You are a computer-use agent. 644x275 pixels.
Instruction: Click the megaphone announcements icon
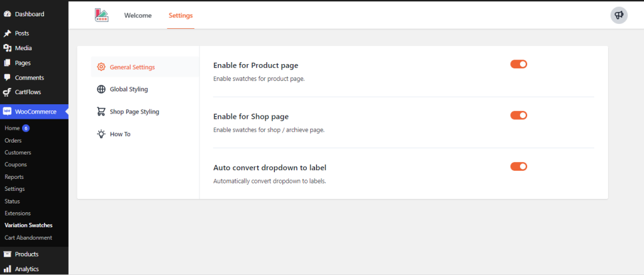click(619, 16)
